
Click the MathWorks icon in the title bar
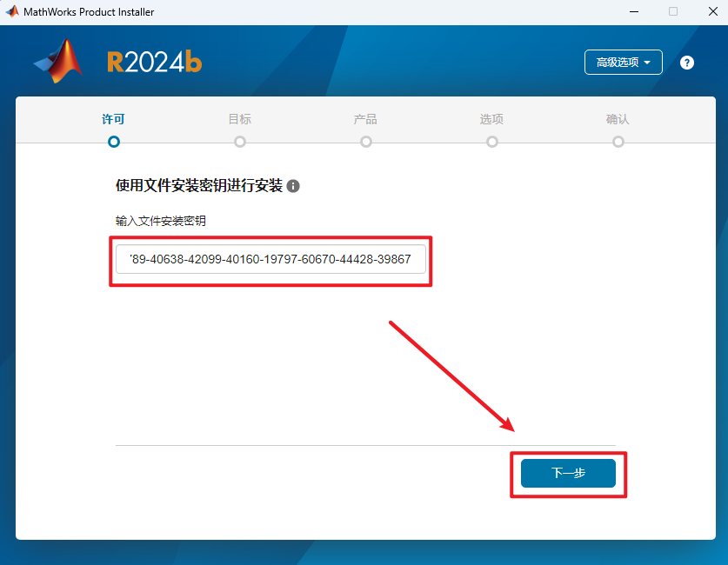[12, 11]
